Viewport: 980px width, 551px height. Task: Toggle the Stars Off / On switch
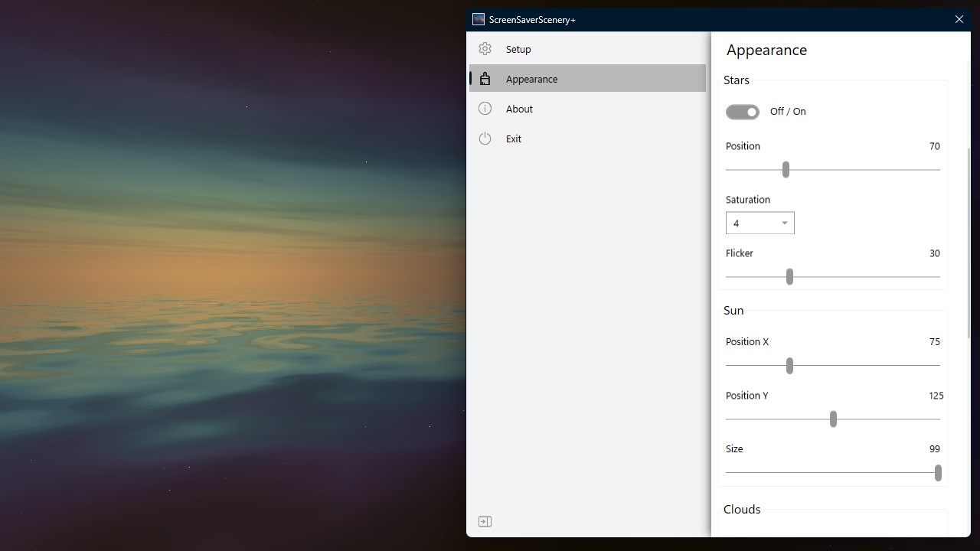pyautogui.click(x=743, y=112)
